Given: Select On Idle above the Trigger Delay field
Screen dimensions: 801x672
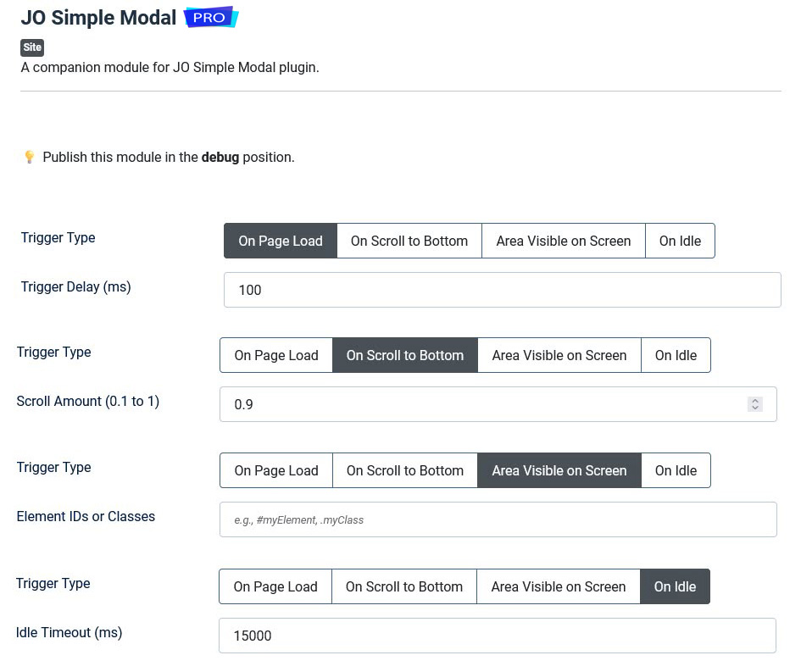Looking at the screenshot, I should coord(680,241).
